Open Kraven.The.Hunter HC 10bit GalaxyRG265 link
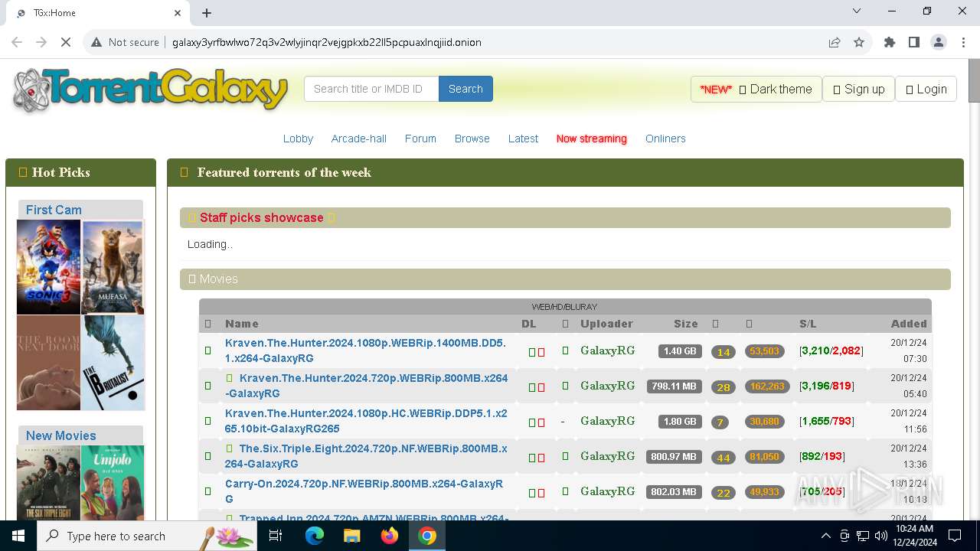Viewport: 980px width, 551px height. point(366,421)
